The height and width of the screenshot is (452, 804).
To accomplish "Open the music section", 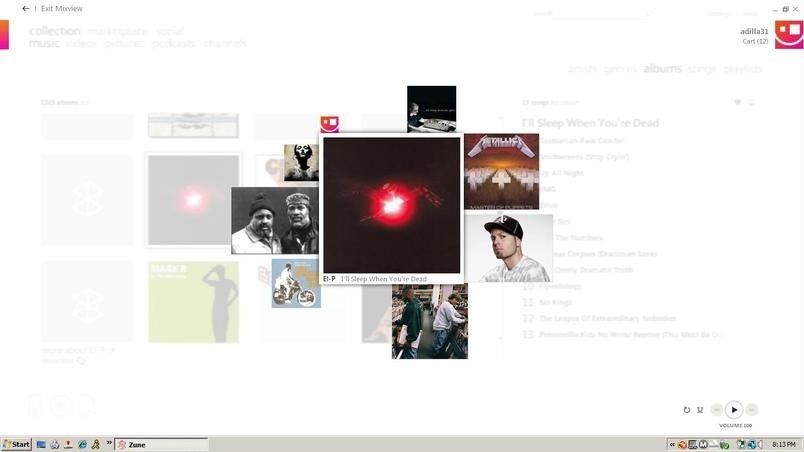I will click(x=44, y=44).
